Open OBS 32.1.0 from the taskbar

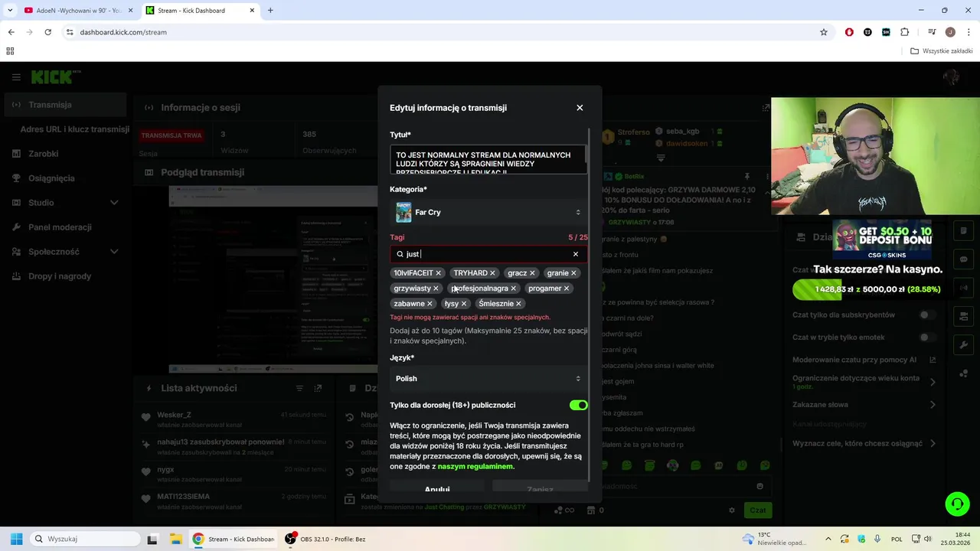(325, 539)
